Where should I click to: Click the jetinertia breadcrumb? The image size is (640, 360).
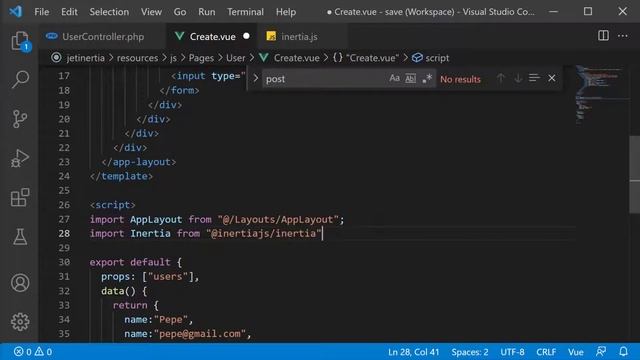pyautogui.click(x=85, y=58)
